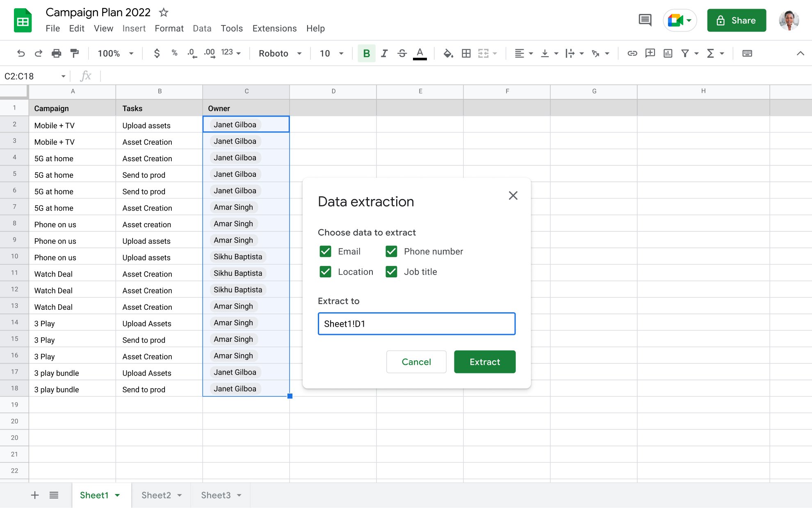Uncheck the Phone number checkbox
The width and height of the screenshot is (812, 508).
(391, 251)
